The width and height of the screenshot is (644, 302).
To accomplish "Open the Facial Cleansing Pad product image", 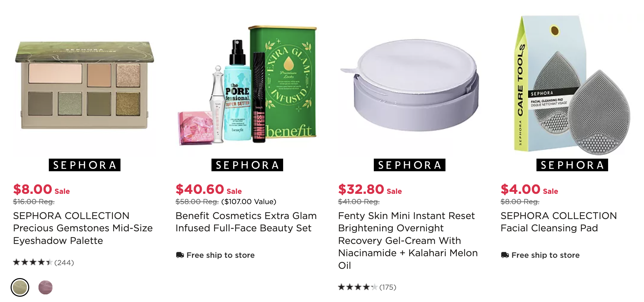I will click(x=572, y=85).
